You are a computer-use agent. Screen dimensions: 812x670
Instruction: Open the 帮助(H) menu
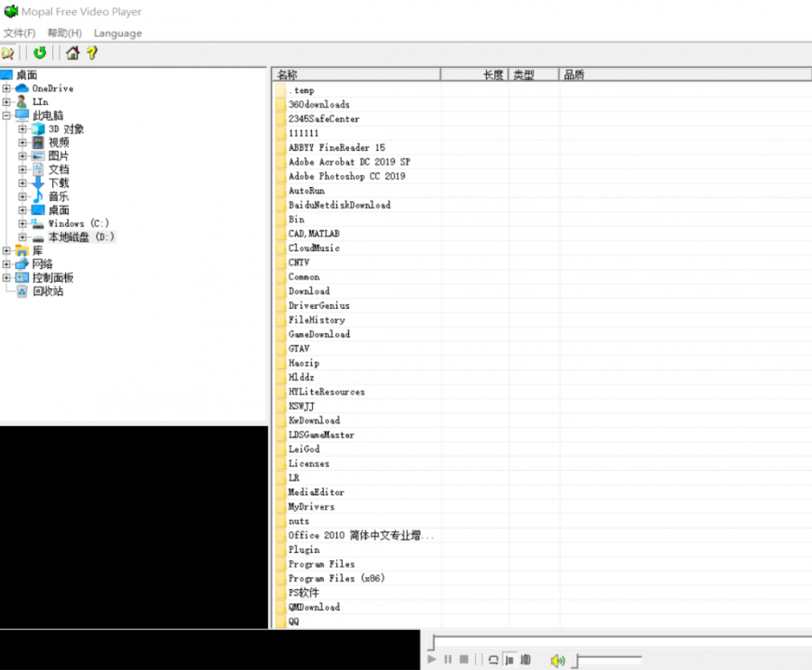(65, 33)
